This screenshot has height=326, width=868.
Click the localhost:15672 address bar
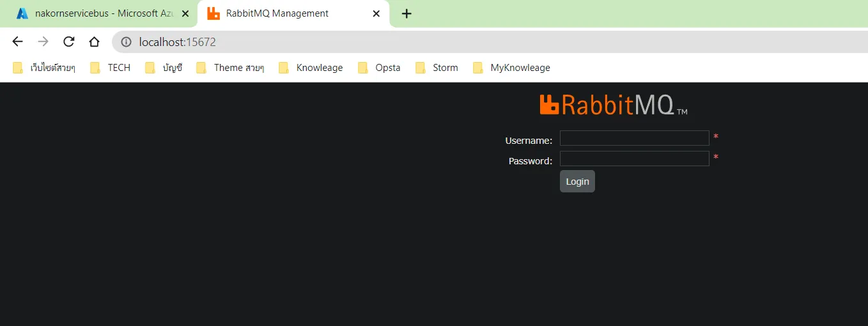click(x=490, y=42)
